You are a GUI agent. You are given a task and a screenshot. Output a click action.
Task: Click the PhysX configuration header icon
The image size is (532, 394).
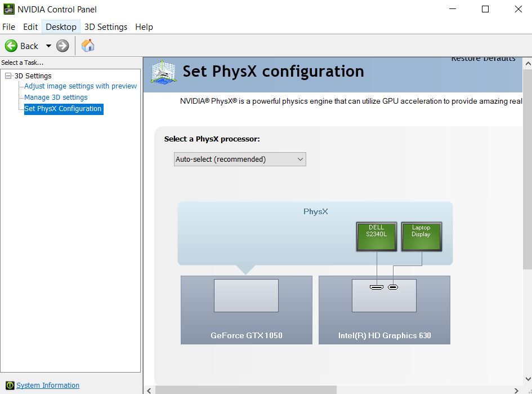[x=163, y=72]
